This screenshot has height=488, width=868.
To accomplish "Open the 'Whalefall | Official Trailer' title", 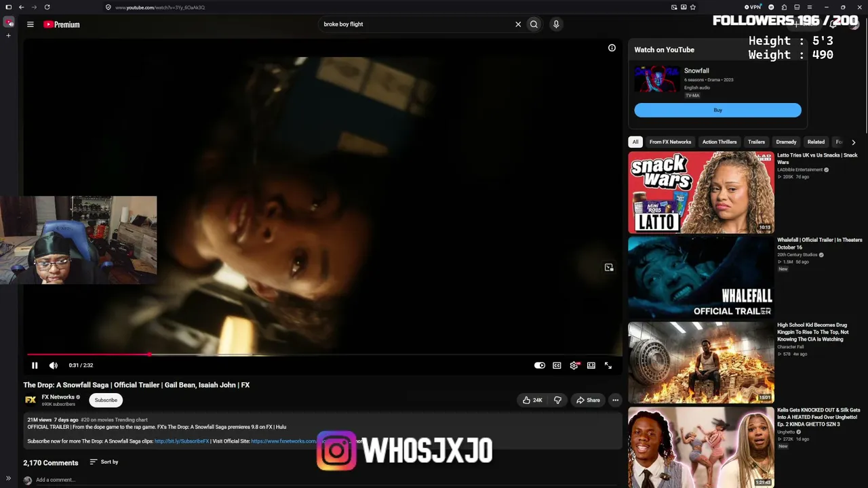I will pos(820,243).
